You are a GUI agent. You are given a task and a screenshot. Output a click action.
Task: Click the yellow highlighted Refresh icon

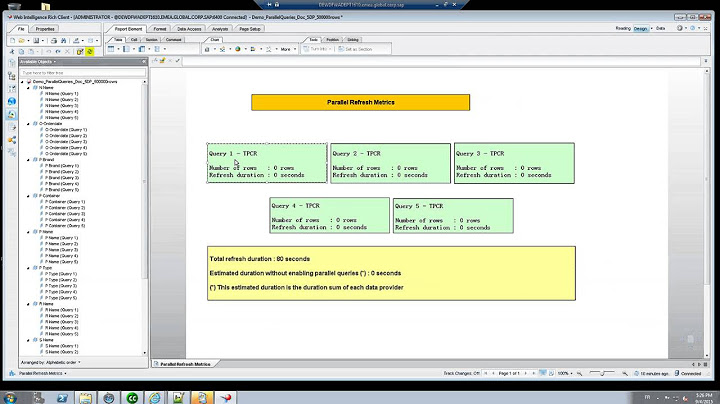[x=90, y=52]
